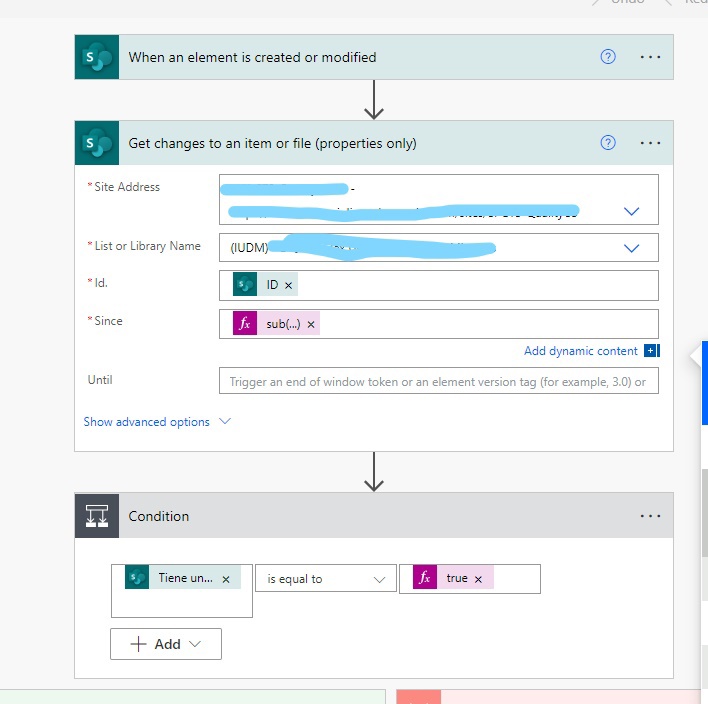Open the Add row dropdown in Condition
The width and height of the screenshot is (708, 704).
coord(166,644)
